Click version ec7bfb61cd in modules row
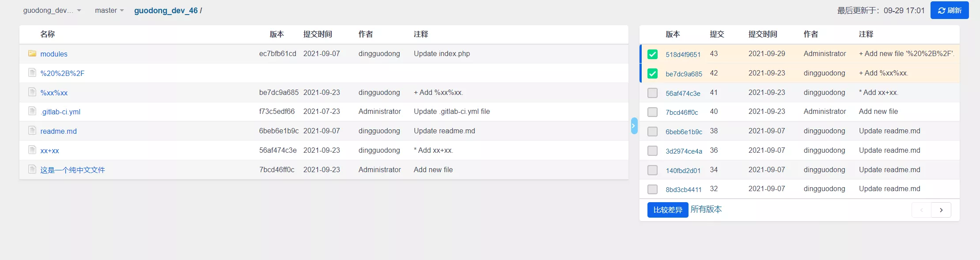 click(278, 53)
